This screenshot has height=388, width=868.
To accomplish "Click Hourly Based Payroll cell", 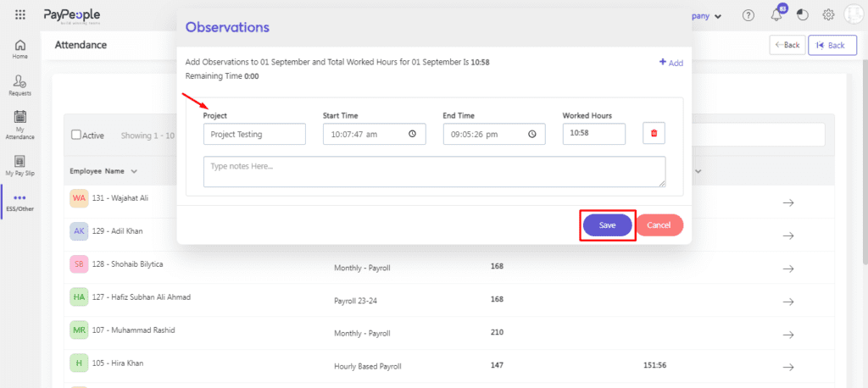I will click(x=368, y=367).
